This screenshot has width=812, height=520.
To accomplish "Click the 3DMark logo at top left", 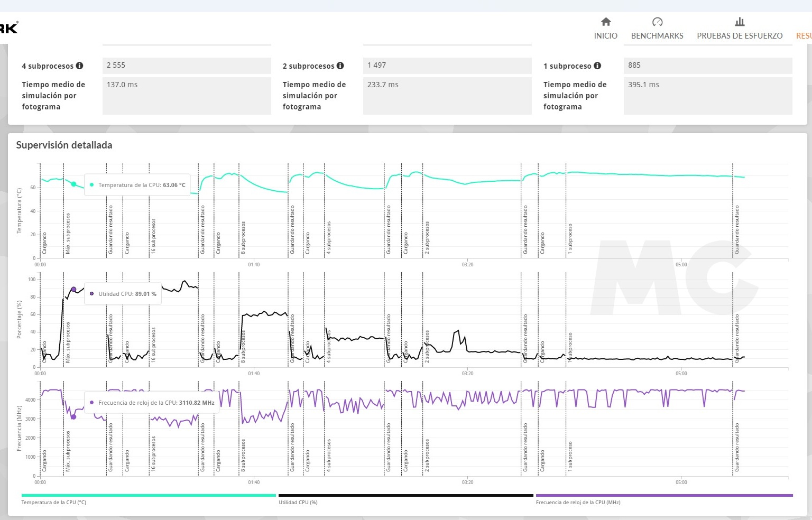I will point(8,27).
